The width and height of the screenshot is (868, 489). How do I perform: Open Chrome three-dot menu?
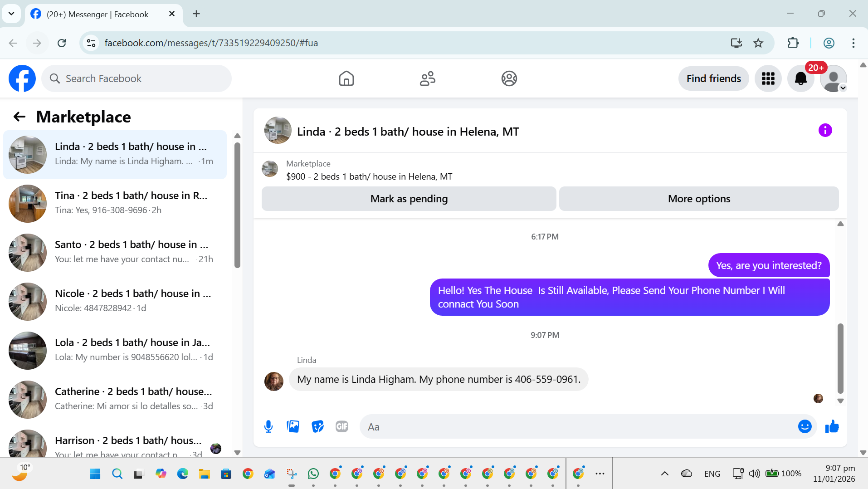853,43
